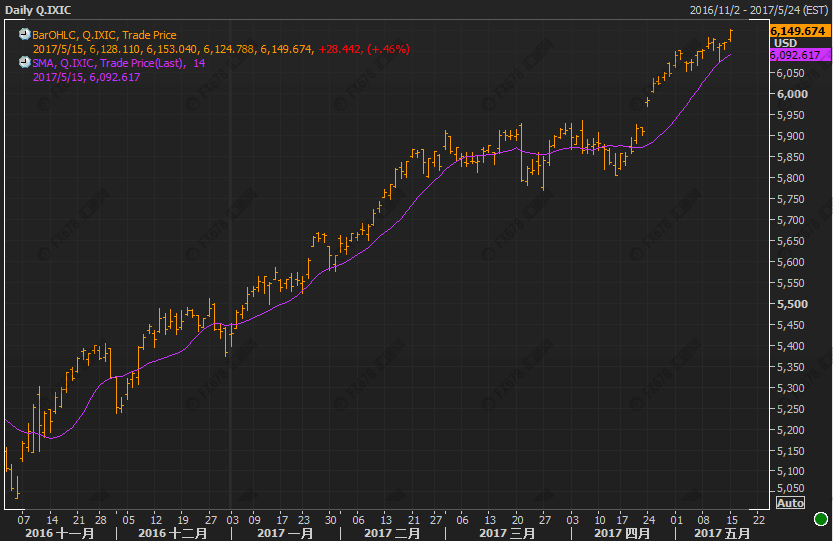Click the Daily Q.IXIC chart title
Viewport: 833px width, 541px height.
pos(38,10)
